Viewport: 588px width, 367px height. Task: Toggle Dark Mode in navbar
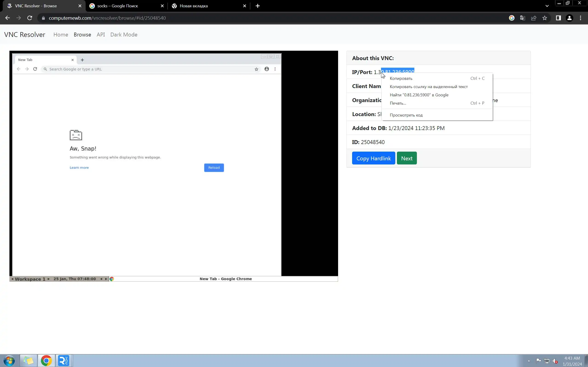[x=124, y=34]
